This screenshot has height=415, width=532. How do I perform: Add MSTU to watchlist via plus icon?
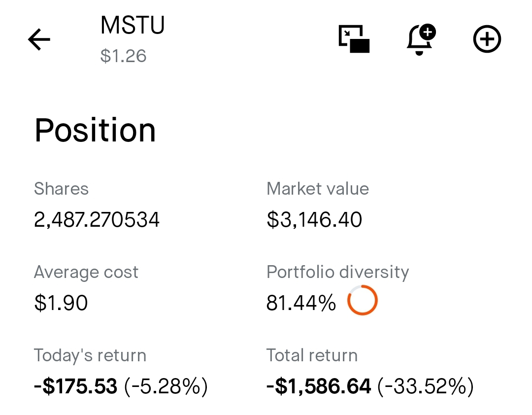[487, 39]
